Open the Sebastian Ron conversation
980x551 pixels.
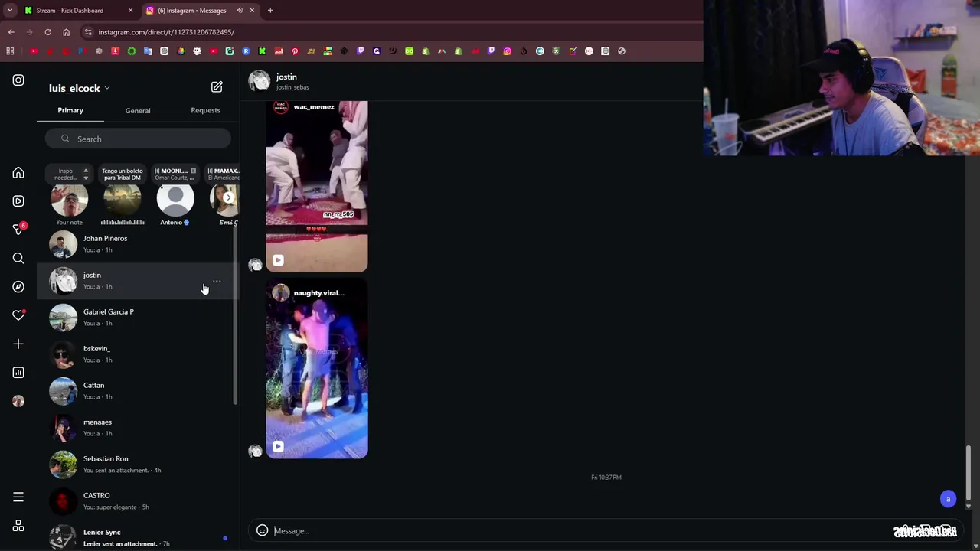pyautogui.click(x=138, y=465)
